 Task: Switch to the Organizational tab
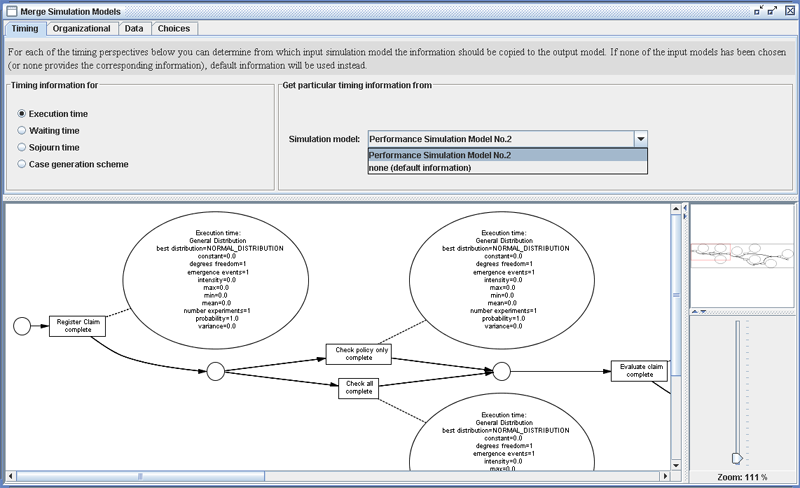click(x=82, y=29)
